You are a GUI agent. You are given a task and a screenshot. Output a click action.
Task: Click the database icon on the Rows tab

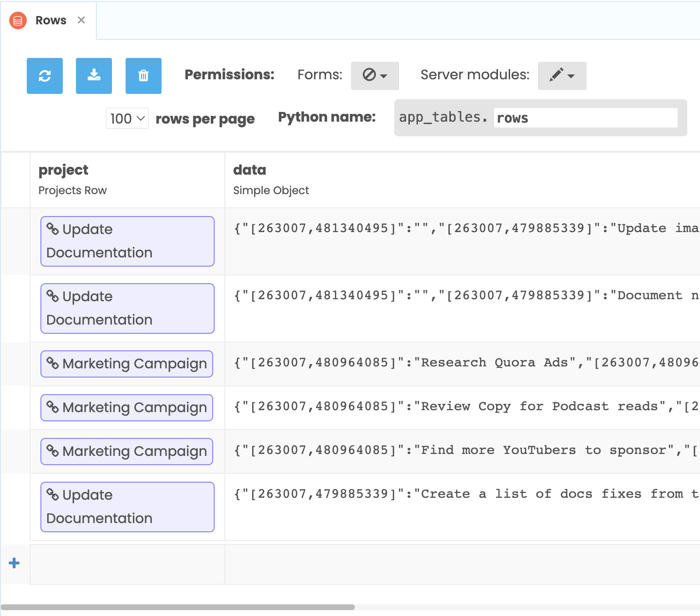coord(18,20)
